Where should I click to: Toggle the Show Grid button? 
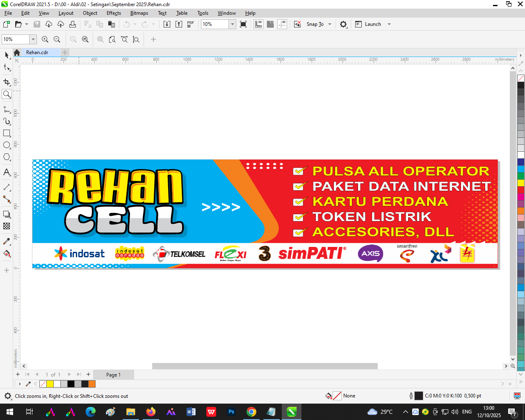tap(270, 24)
